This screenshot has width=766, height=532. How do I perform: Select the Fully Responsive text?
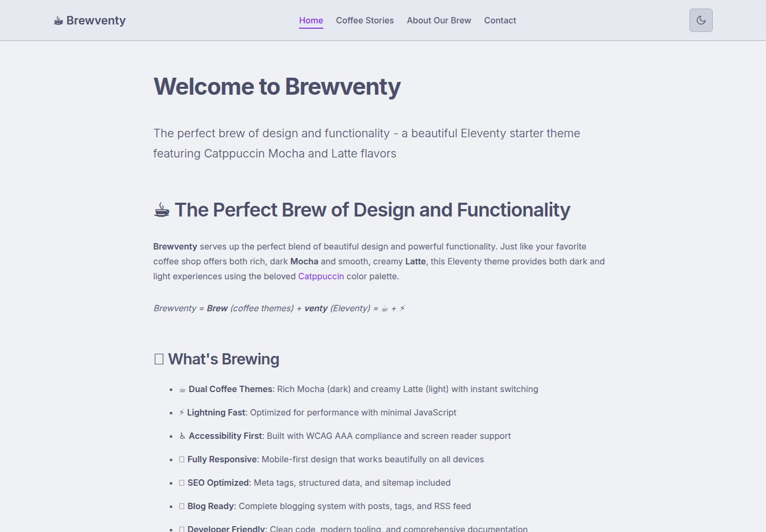point(222,459)
